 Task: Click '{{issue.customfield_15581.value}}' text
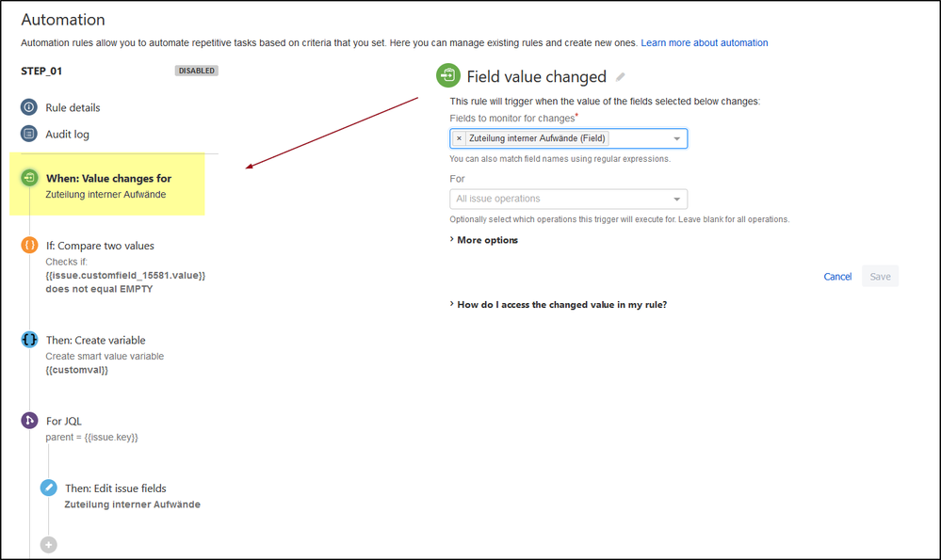click(125, 275)
